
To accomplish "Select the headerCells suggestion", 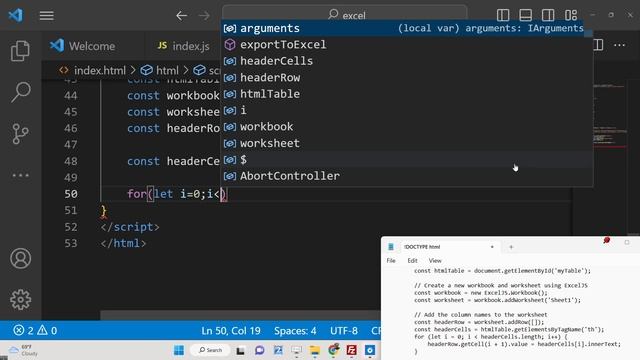I will tap(406, 61).
